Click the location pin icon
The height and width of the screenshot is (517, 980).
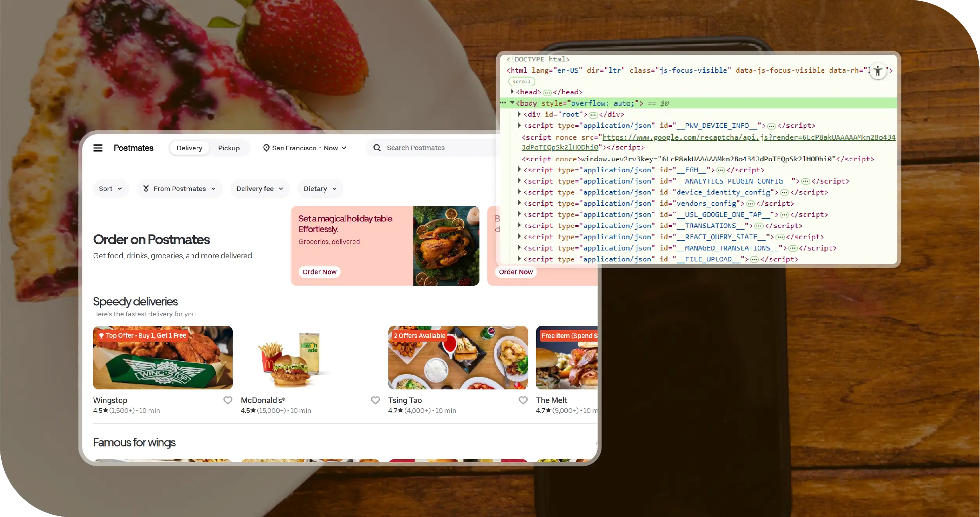coord(266,148)
